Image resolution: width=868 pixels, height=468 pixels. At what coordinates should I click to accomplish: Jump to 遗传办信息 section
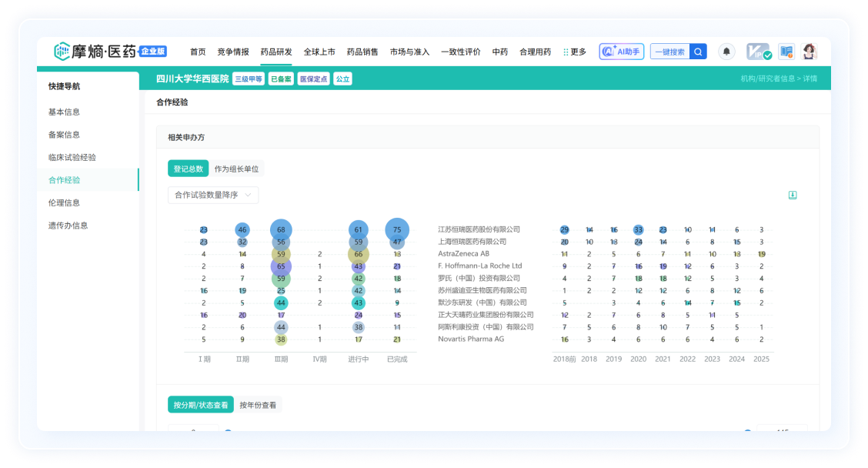68,226
